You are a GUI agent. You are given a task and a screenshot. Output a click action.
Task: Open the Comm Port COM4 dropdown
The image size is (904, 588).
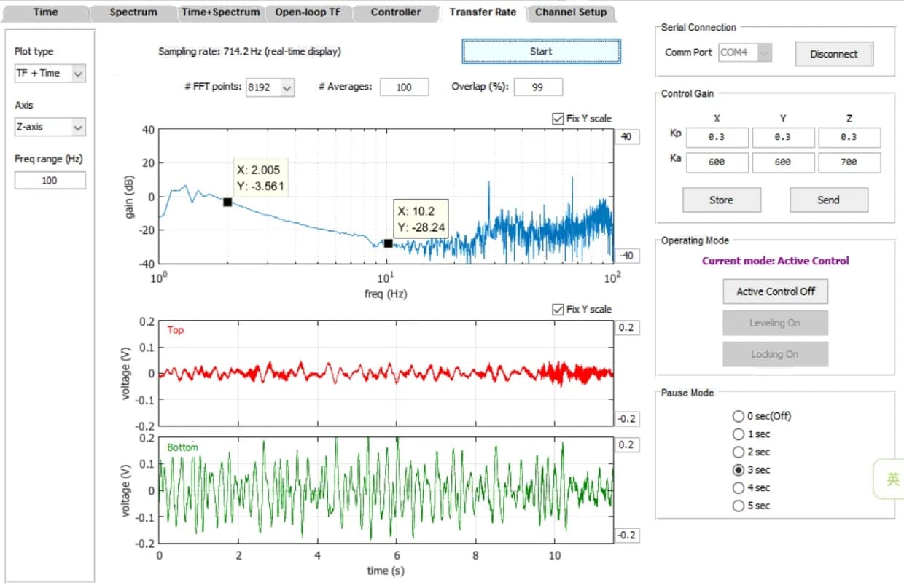(745, 52)
